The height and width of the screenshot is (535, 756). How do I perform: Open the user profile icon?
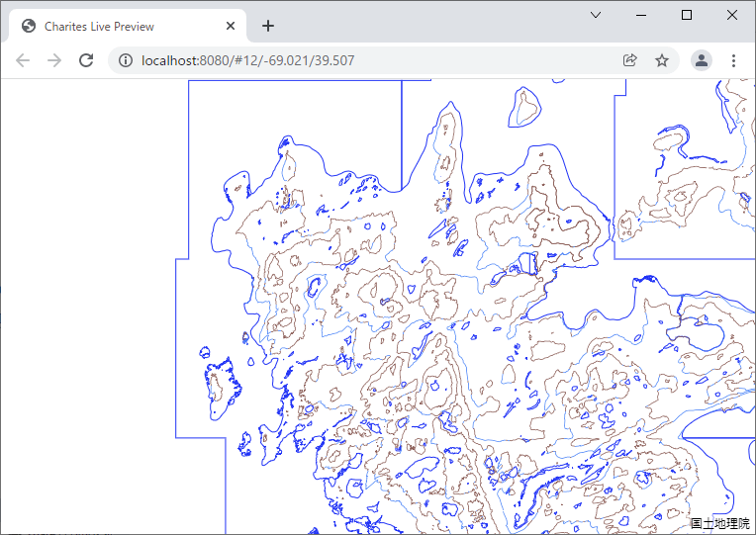(702, 60)
